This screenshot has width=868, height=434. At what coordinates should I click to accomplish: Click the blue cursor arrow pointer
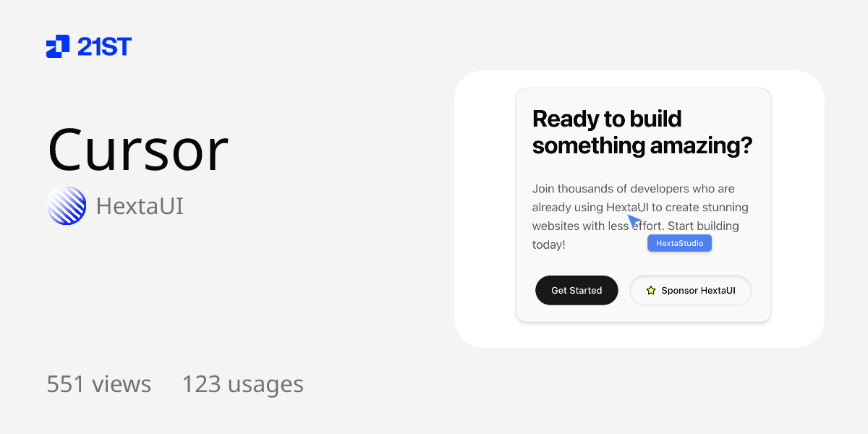click(x=634, y=221)
